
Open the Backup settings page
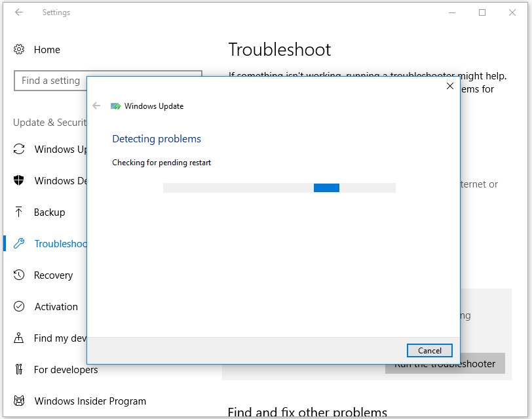click(x=50, y=212)
